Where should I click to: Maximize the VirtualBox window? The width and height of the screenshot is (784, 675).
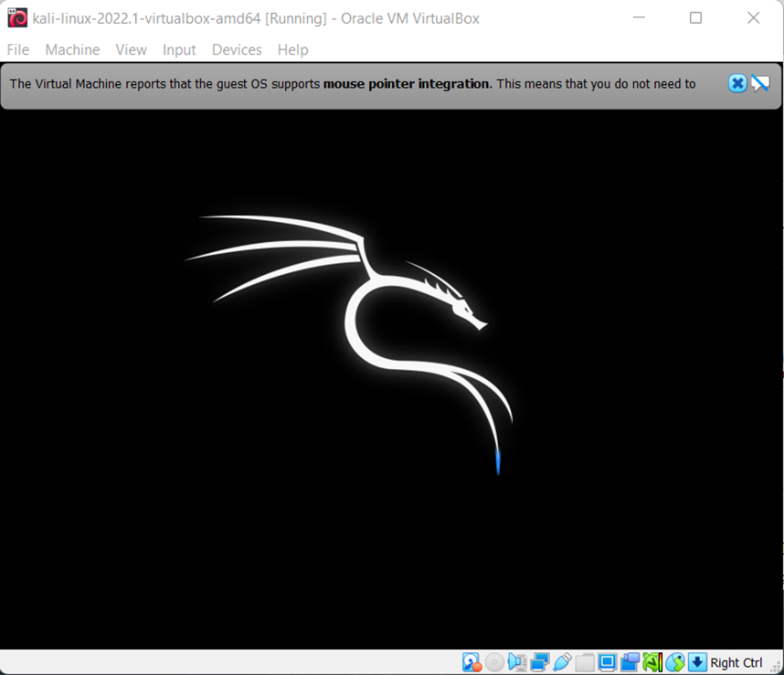coord(695,17)
